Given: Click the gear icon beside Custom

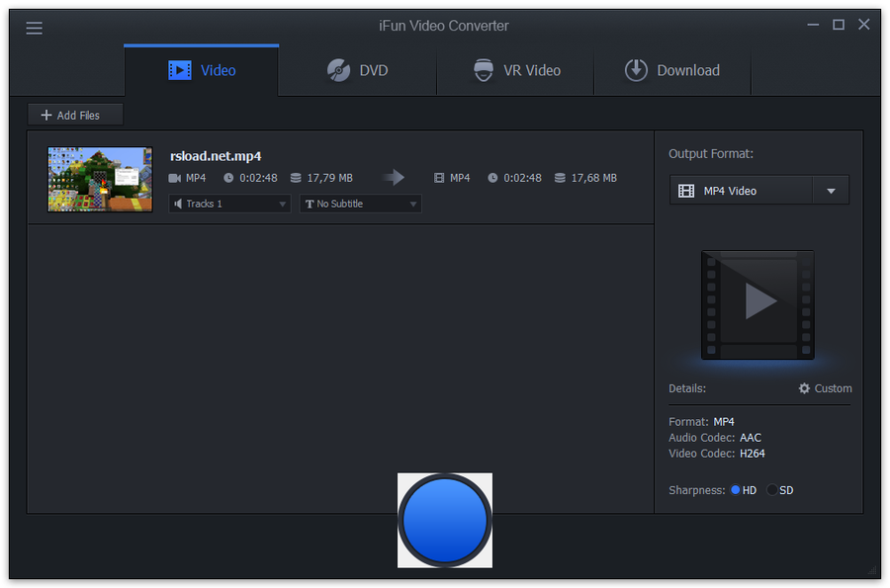Looking at the screenshot, I should 803,388.
